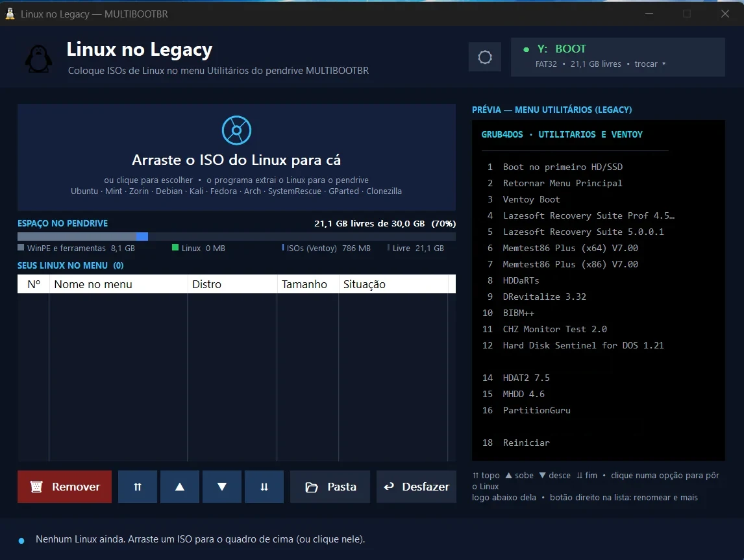Click 'SEUS LINUX NO MENU (0)' heading
The height and width of the screenshot is (560, 744).
click(x=71, y=265)
